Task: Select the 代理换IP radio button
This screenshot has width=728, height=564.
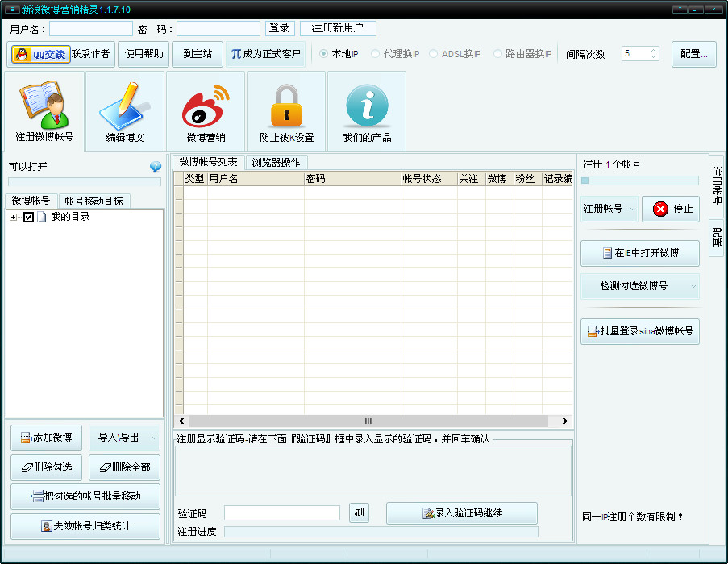Action: [375, 54]
